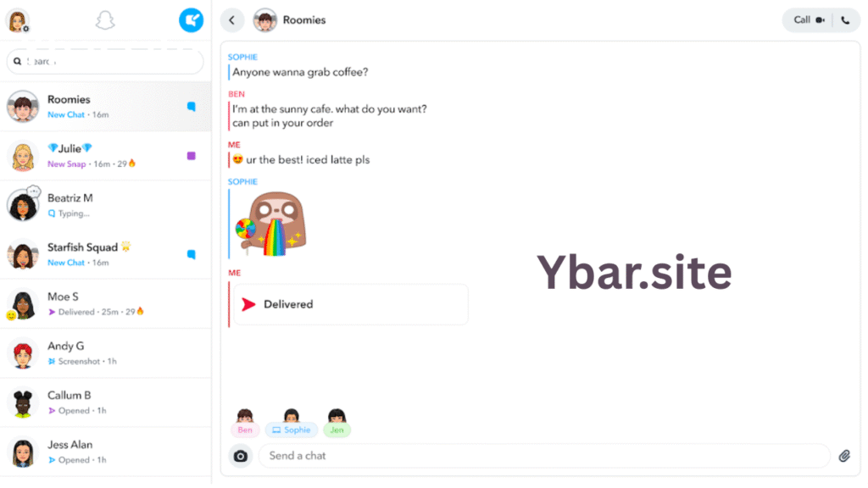Image resolution: width=868 pixels, height=488 pixels.
Task: Open my profile avatar with settings gear
Action: point(18,21)
